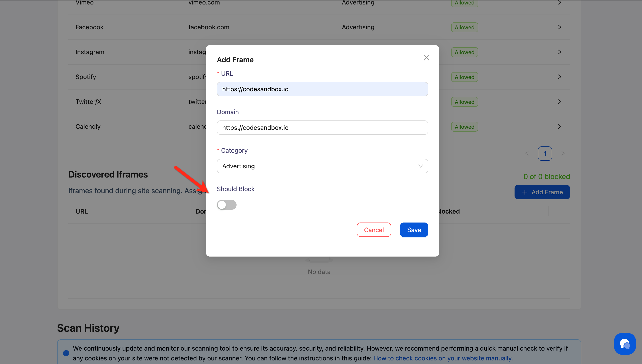Go to next page arrow
Screen dimensions: 642x364
pos(563,153)
